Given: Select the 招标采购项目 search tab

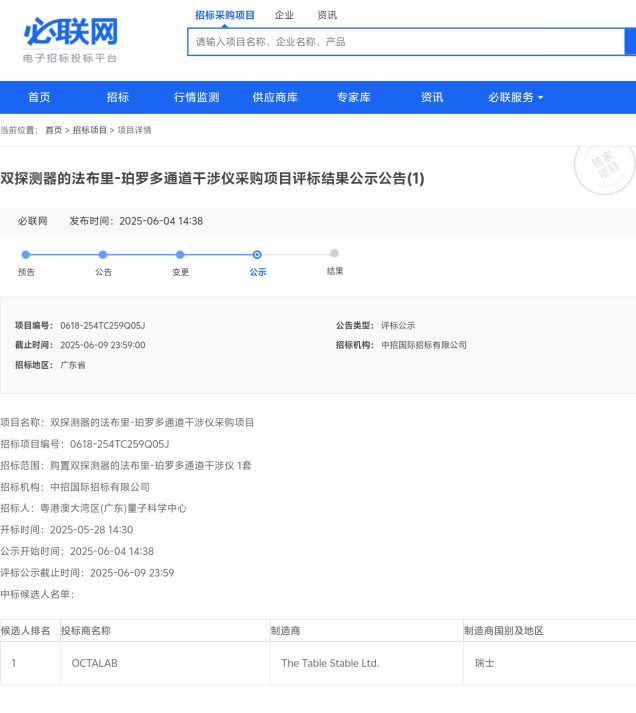Looking at the screenshot, I should point(225,15).
